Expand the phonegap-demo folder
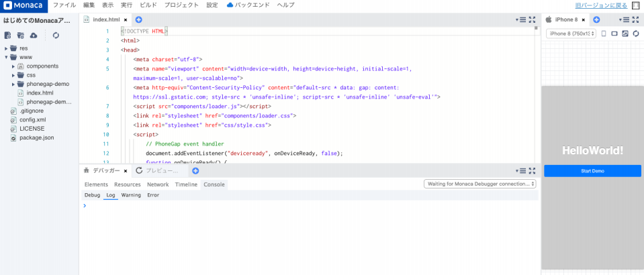644x275 pixels. point(13,84)
